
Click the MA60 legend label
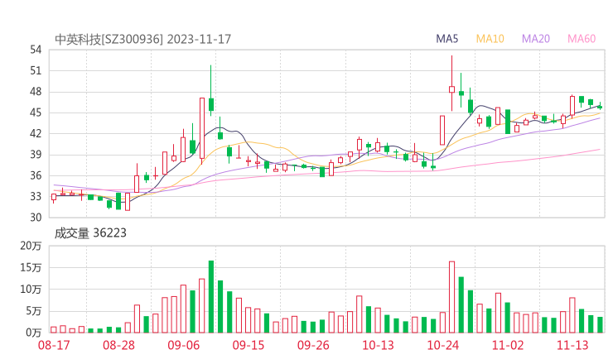point(581,39)
